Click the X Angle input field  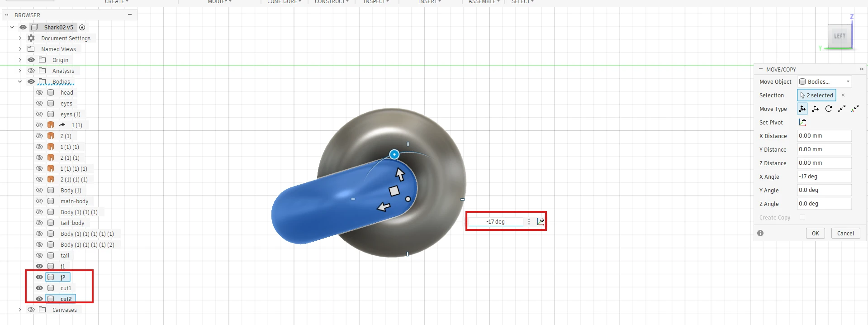(824, 177)
